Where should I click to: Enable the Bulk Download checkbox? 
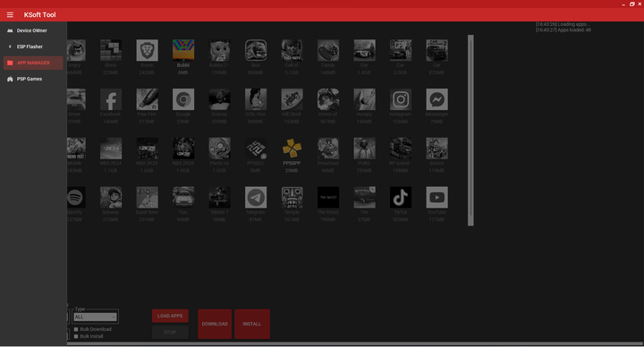pyautogui.click(x=76, y=329)
